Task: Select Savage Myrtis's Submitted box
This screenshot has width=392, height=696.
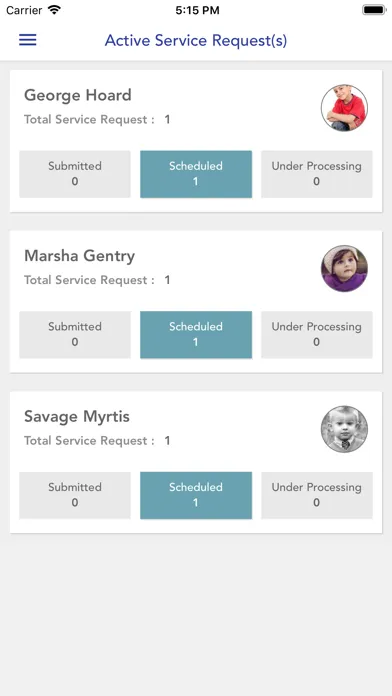Action: 75,495
